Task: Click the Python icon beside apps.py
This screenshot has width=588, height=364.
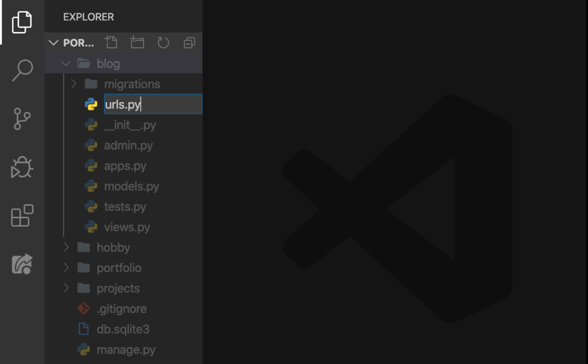Action: [x=91, y=165]
